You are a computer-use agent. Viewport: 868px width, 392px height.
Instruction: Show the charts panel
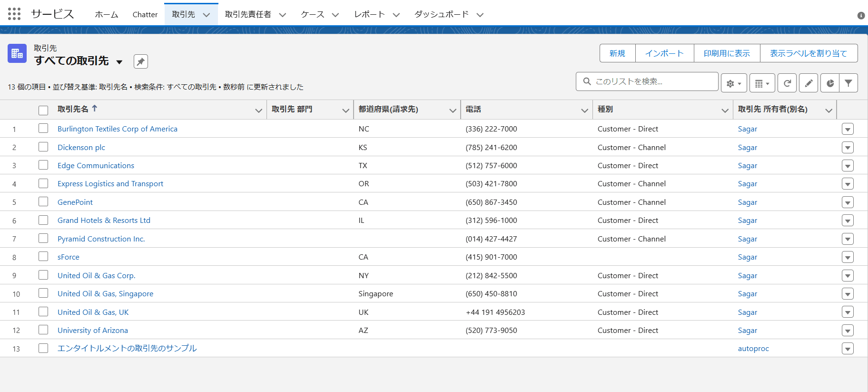(830, 83)
